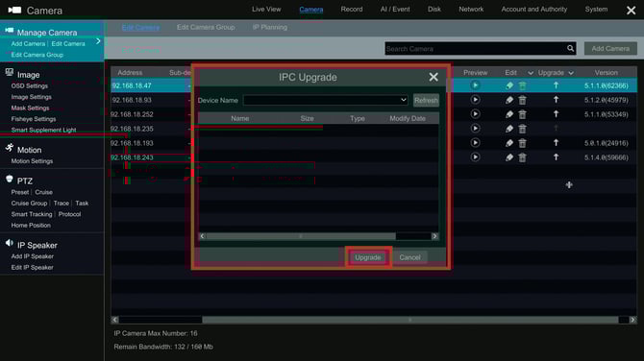The height and width of the screenshot is (361, 644).
Task: Edit camera with version 5.1.1.0(62366)
Action: pyautogui.click(x=509, y=85)
